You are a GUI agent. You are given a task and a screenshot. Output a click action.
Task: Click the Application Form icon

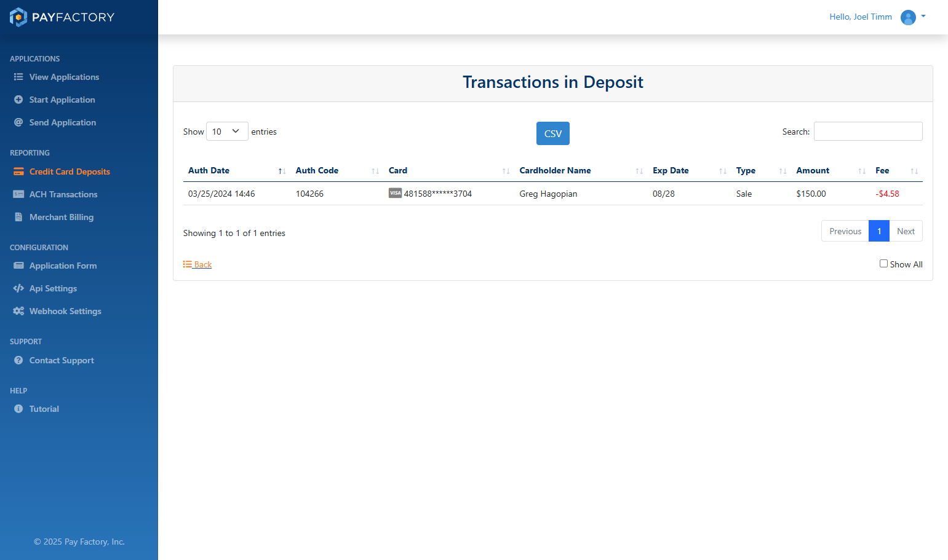tap(18, 266)
